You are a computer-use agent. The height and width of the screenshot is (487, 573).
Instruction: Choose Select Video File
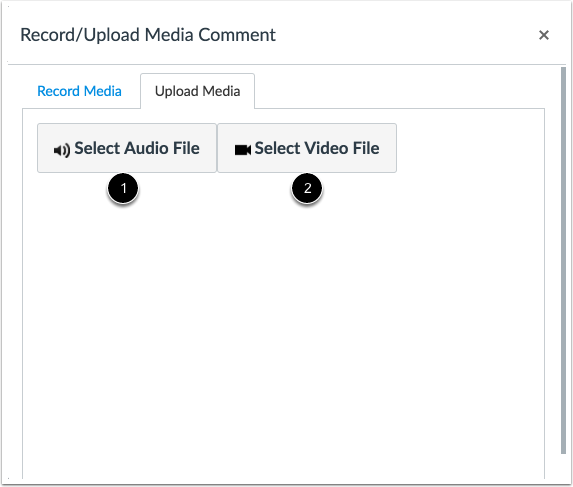[307, 148]
